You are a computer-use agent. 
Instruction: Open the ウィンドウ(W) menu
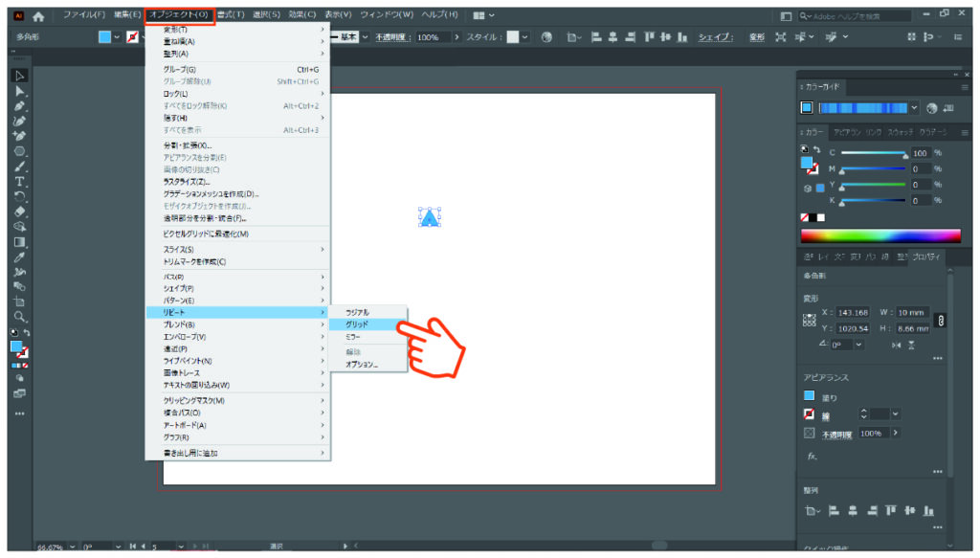387,15
